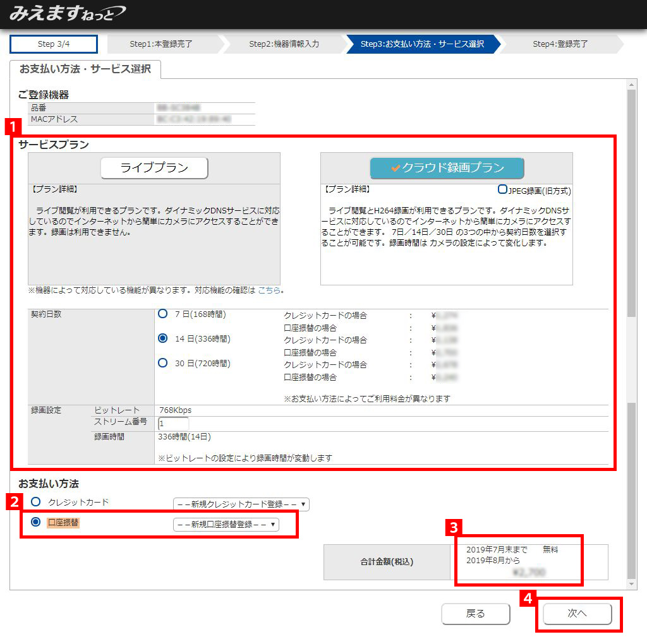This screenshot has width=647, height=644.
Task: Click the お支払い方法・サービス選択 tab
Action: 85,69
